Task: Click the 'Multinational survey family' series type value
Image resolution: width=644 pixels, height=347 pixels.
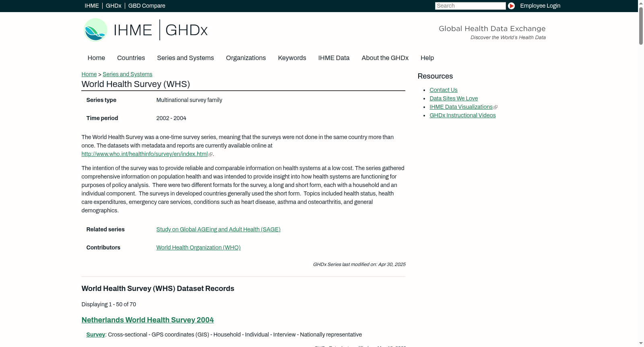Action: tap(189, 100)
